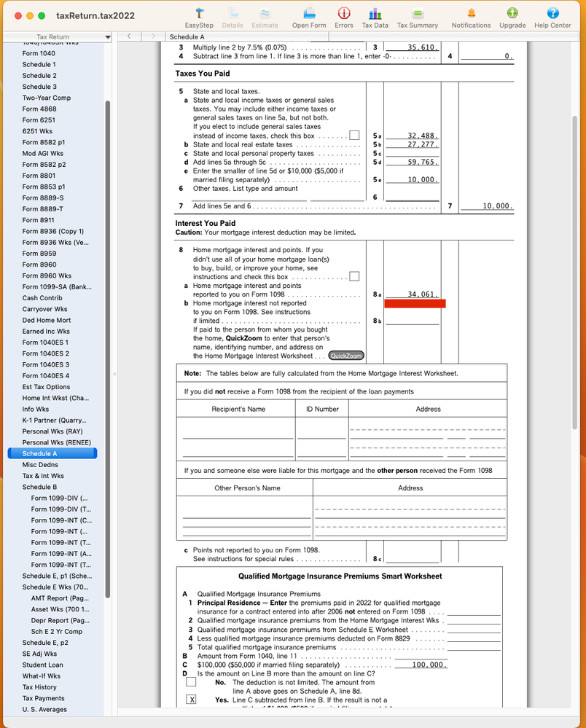Check the mortgage loan usage box on line 8
This screenshot has width=586, height=728.
tap(354, 276)
